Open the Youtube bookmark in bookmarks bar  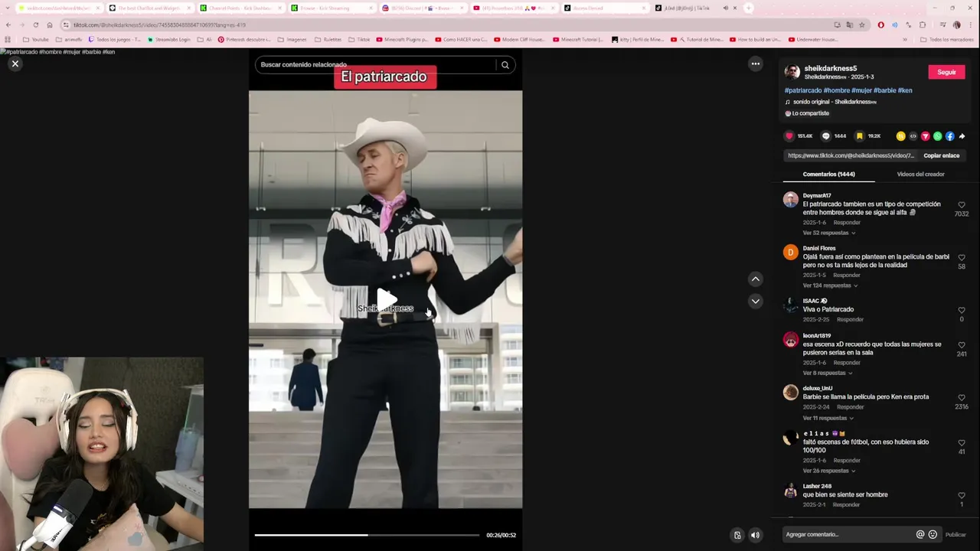pyautogui.click(x=35, y=40)
